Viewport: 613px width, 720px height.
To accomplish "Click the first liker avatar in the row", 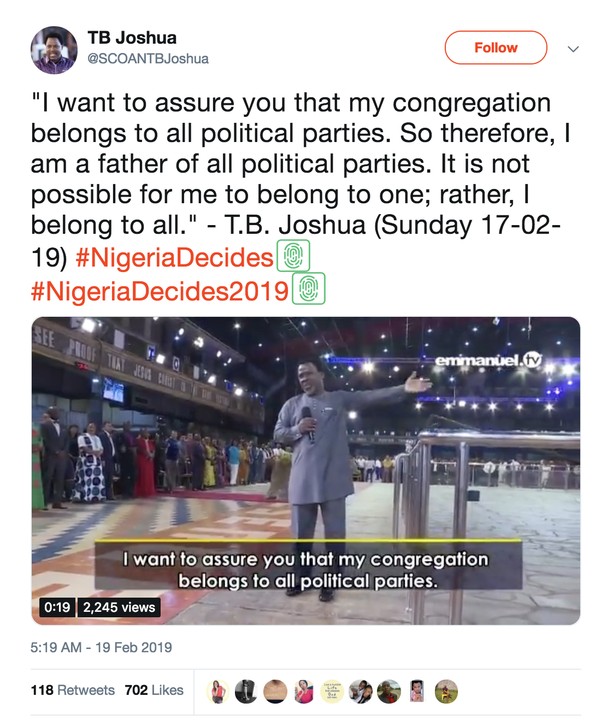I will tap(217, 690).
